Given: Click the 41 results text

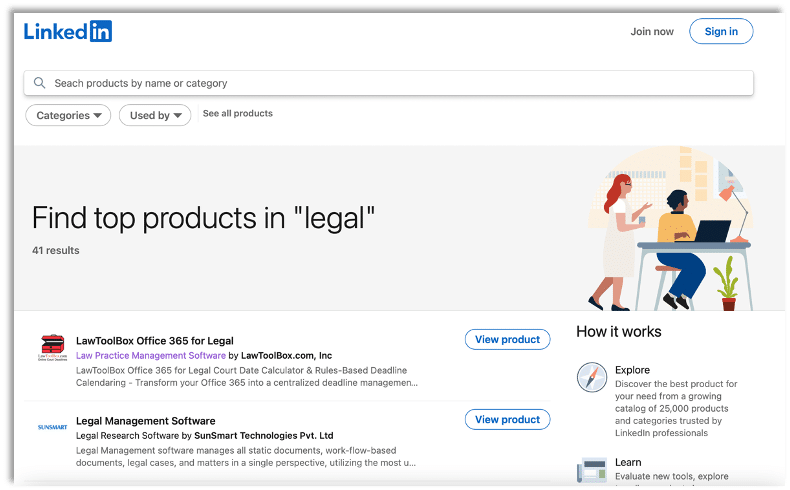Looking at the screenshot, I should [x=55, y=250].
